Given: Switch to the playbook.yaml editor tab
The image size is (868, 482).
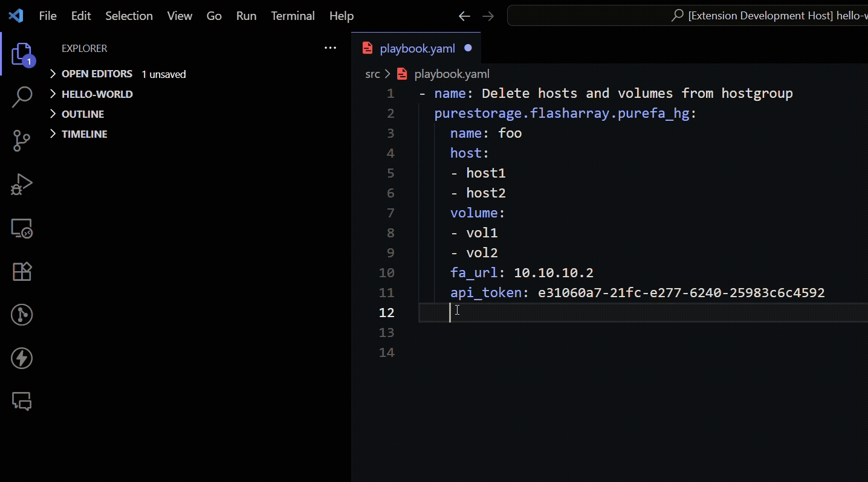Looking at the screenshot, I should 417,48.
